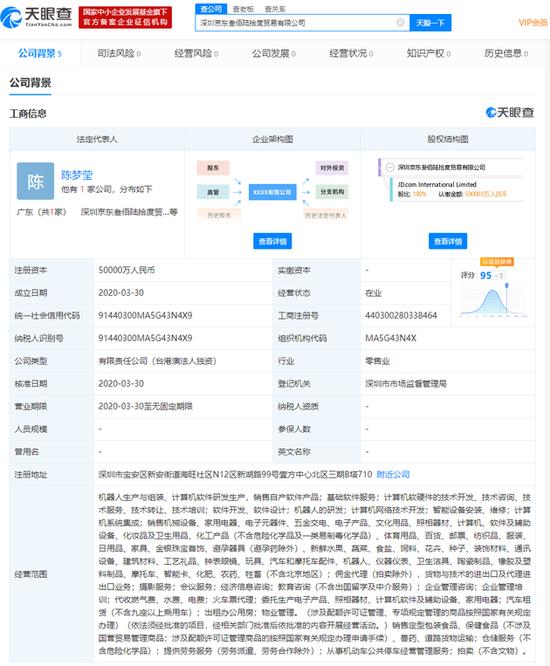
Task: Open legal representative 陈梦莹 profile link
Action: (x=77, y=175)
